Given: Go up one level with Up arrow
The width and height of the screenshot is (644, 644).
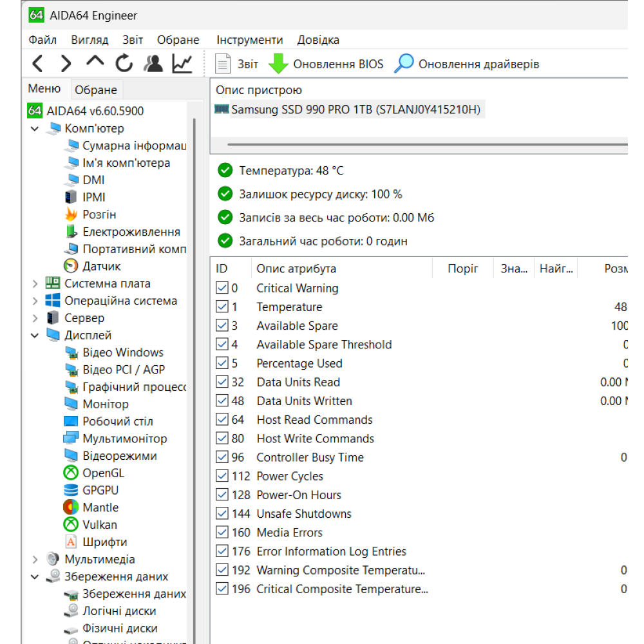Looking at the screenshot, I should (95, 62).
